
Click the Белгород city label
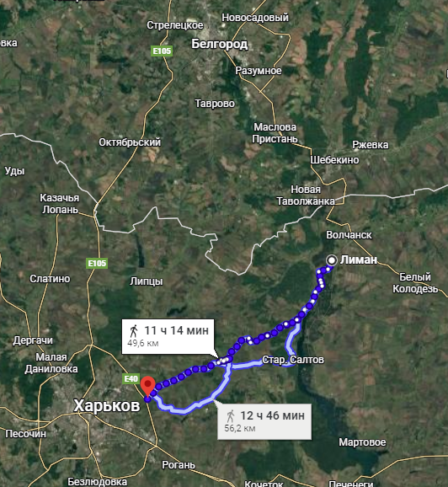(220, 44)
